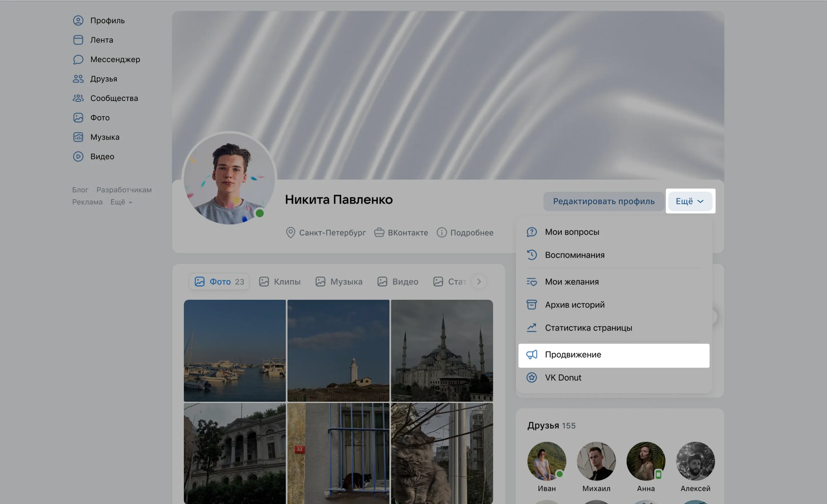The height and width of the screenshot is (504, 827).
Task: Open the Профиль sidebar icon
Action: coord(78,21)
